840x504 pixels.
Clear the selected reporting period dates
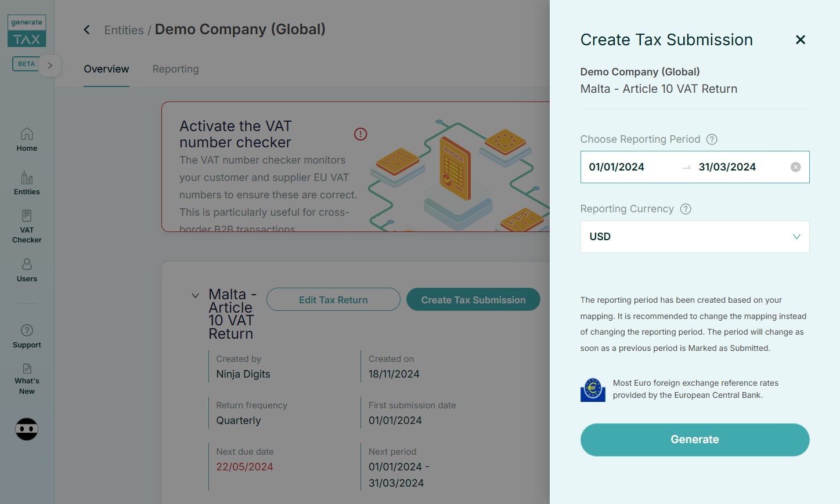click(x=795, y=167)
